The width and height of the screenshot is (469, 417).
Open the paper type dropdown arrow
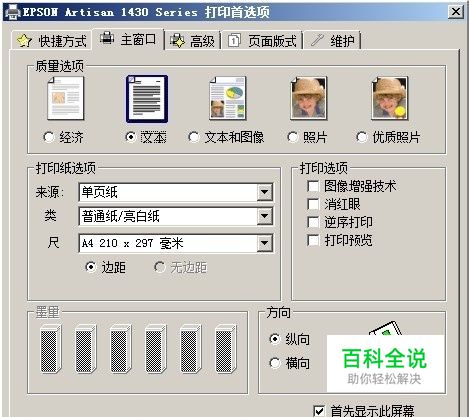[265, 216]
